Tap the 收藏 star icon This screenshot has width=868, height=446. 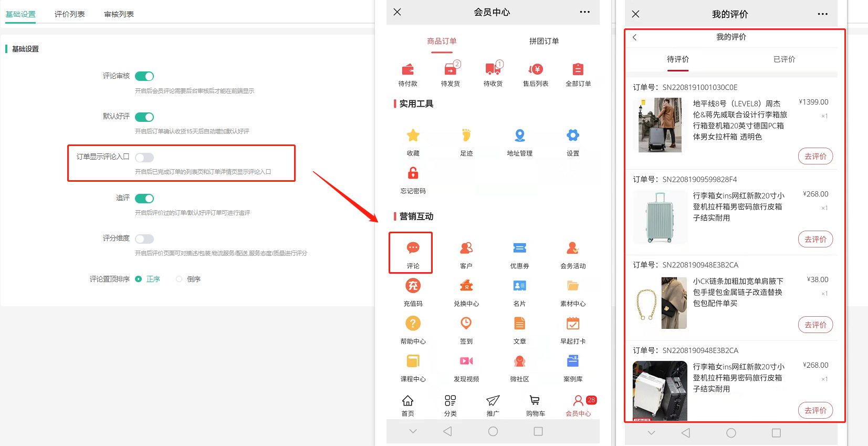[x=413, y=136]
